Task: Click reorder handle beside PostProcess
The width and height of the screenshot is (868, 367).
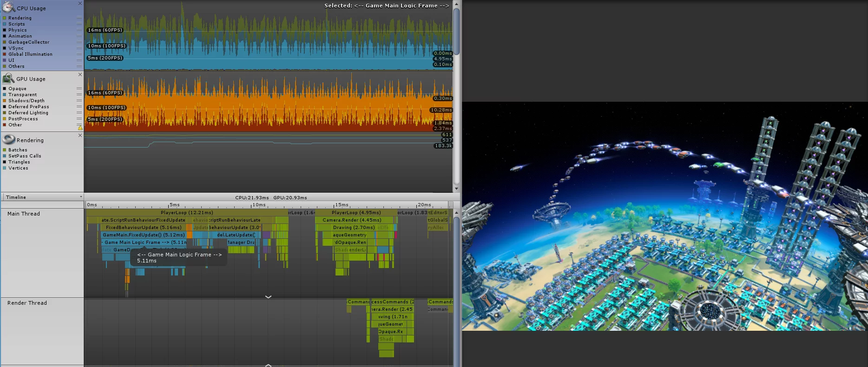Action: (79, 118)
